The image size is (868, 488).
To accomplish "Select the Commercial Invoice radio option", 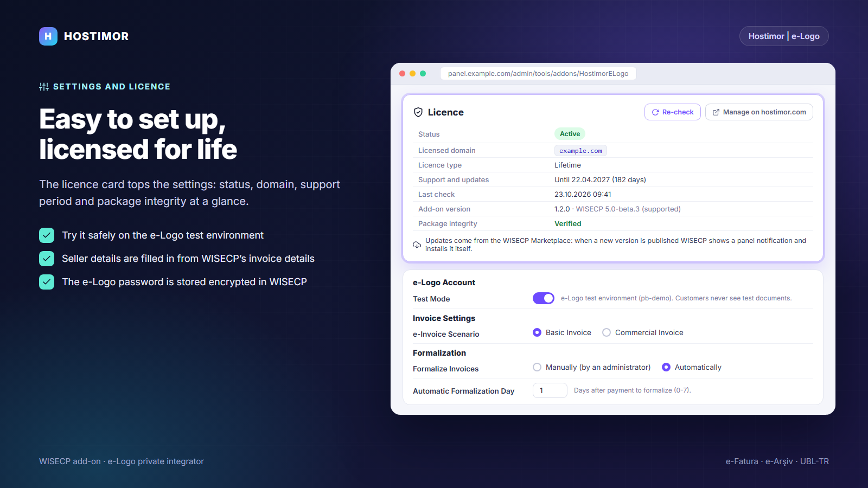I will (607, 332).
